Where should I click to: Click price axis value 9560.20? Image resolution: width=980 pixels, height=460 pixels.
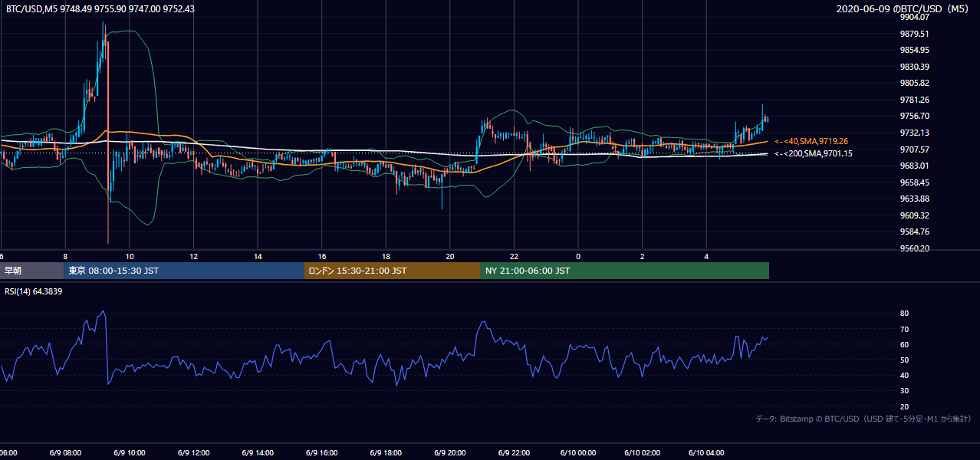pyautogui.click(x=916, y=248)
